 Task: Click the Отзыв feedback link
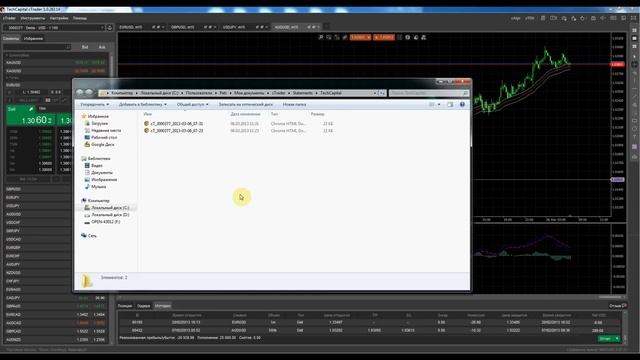coord(618,306)
